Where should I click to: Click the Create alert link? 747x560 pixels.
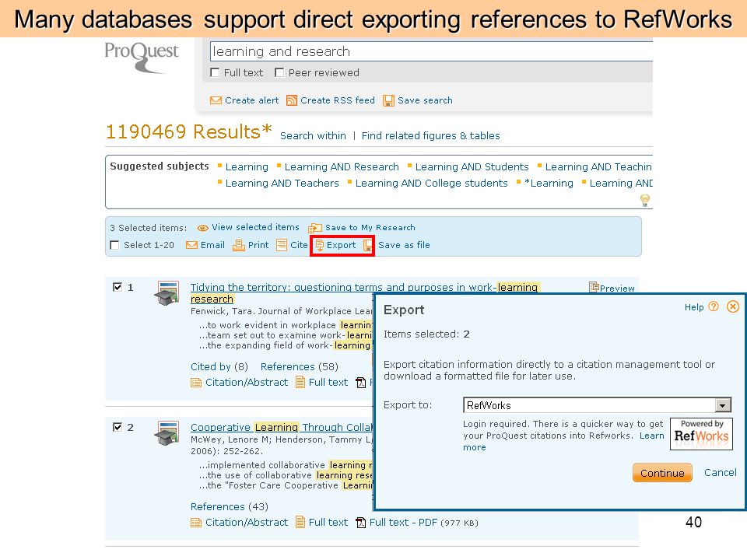[251, 100]
